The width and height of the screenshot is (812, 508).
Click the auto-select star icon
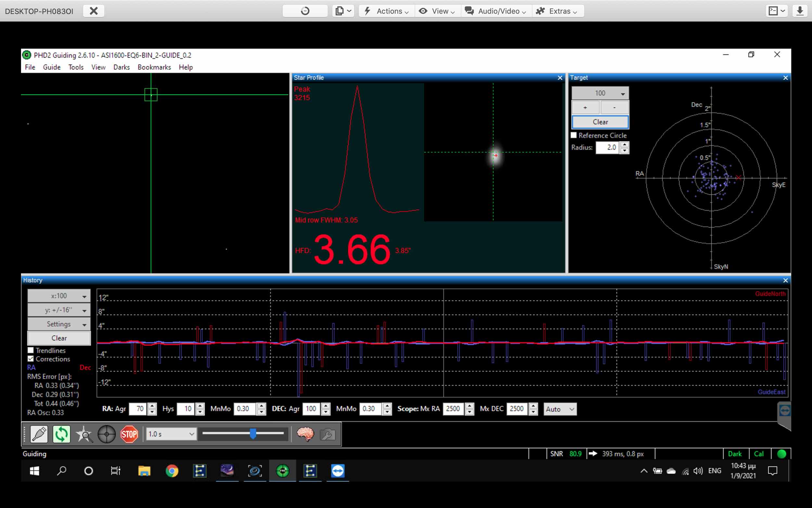[x=84, y=434]
